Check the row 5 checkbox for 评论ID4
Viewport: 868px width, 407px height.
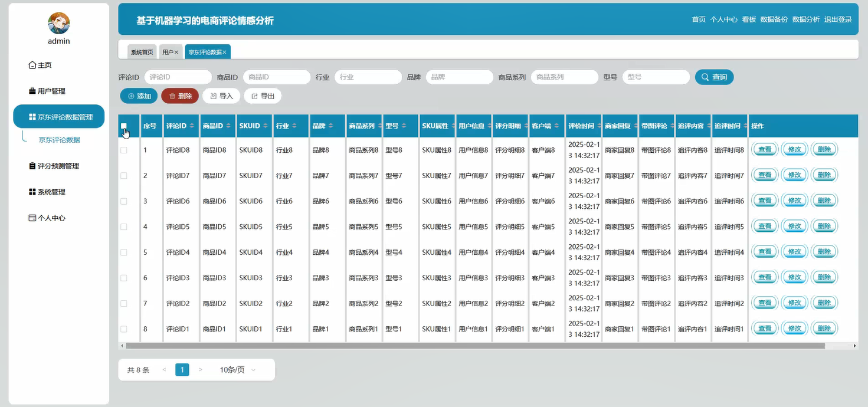pyautogui.click(x=124, y=252)
